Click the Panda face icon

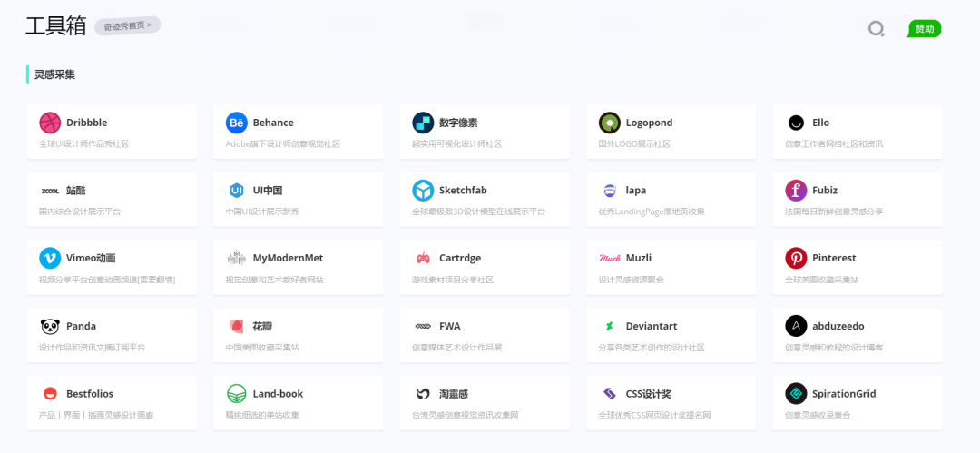[50, 326]
